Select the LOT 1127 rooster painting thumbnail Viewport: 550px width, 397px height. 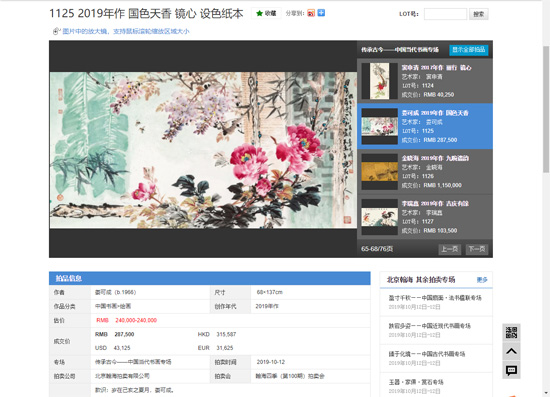click(380, 217)
